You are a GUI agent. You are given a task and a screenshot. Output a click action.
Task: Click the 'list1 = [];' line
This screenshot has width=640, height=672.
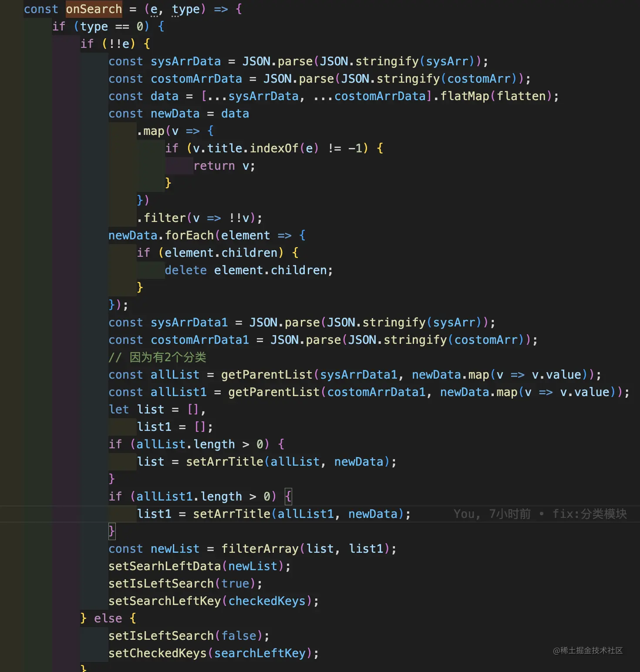(175, 427)
